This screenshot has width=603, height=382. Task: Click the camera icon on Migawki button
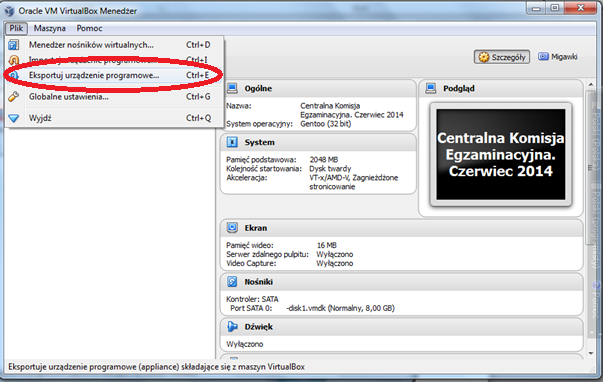click(543, 57)
